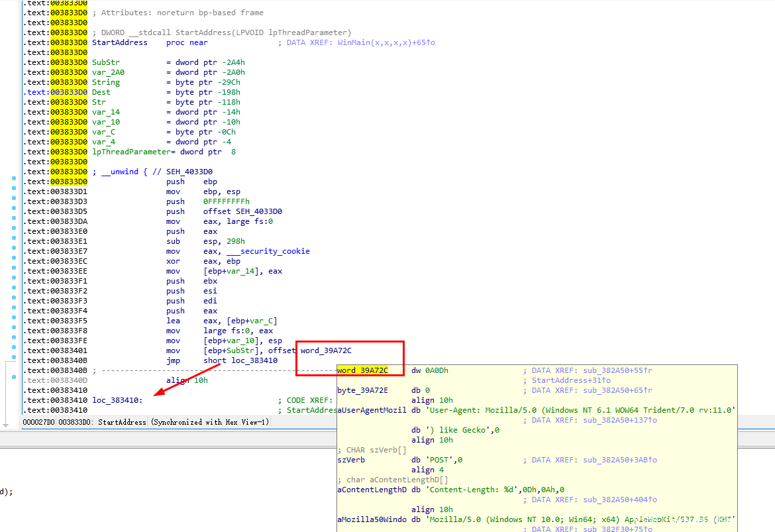The width and height of the screenshot is (775, 532).
Task: Jump to WinMain(x,x,x,x)+65 data xref
Action: pos(386,42)
